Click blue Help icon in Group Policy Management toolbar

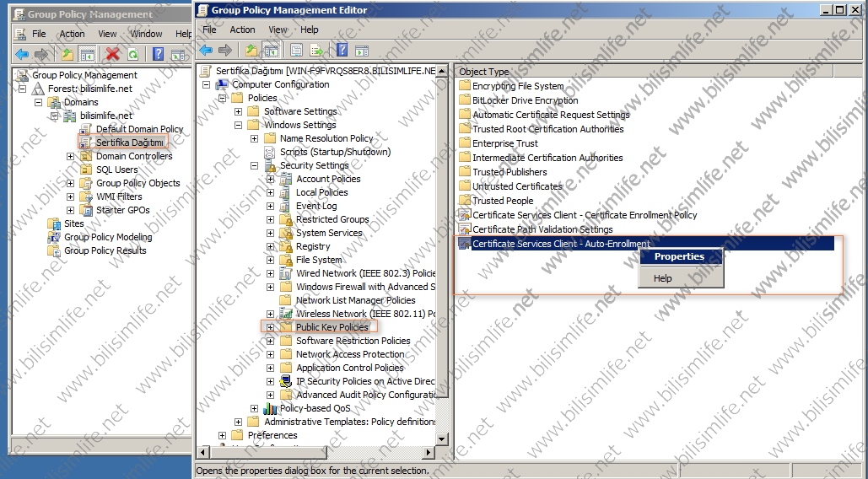coord(159,54)
